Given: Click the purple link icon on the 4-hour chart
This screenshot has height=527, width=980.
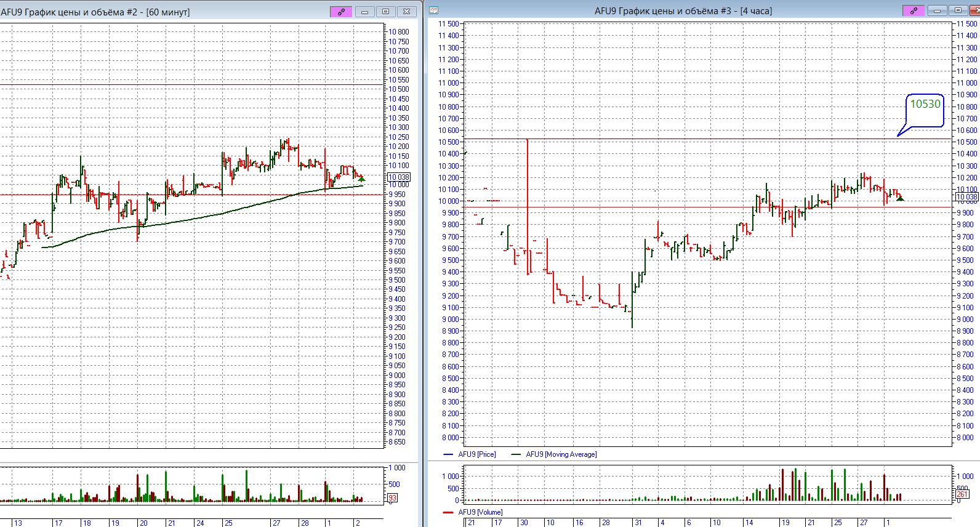Looking at the screenshot, I should (x=914, y=10).
